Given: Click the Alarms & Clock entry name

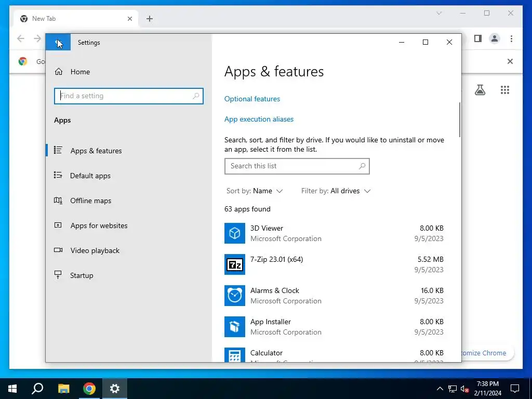Looking at the screenshot, I should 275,291.
